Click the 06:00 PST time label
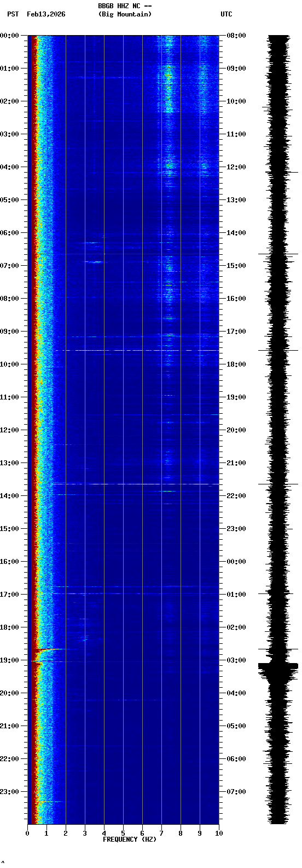The image size is (302, 868). (x=10, y=233)
